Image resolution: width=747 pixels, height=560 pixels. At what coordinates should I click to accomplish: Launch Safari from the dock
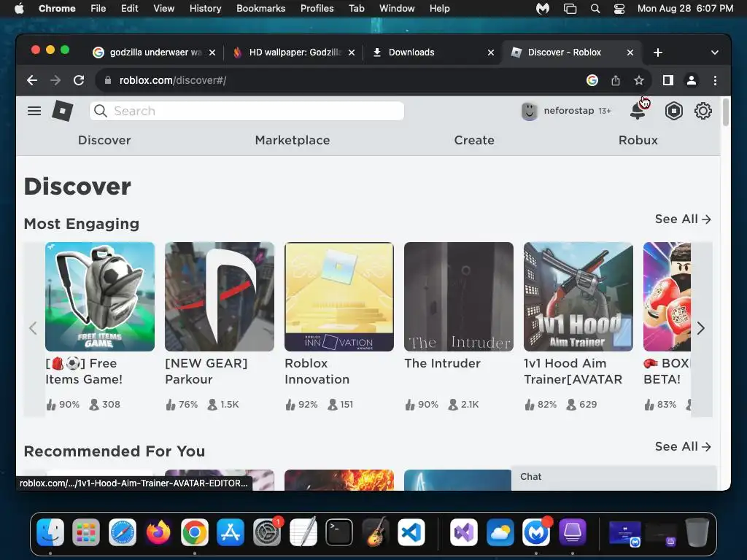123,532
